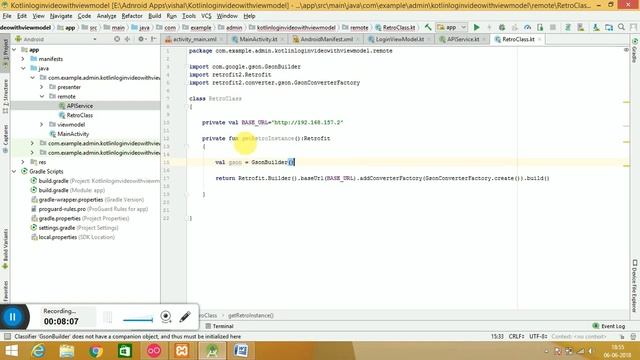Screen dimensions: 640x360
Task: Run the app with the green play icon
Action: click(x=476, y=27)
